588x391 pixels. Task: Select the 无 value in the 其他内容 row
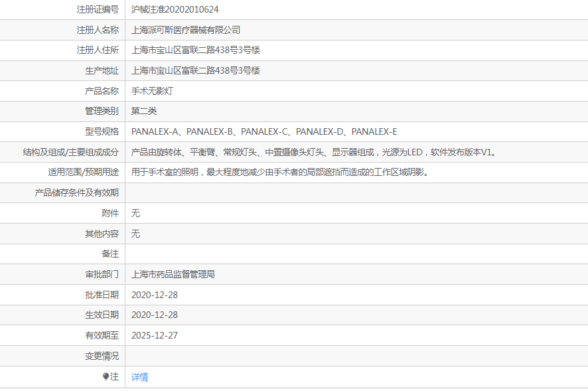(x=135, y=234)
